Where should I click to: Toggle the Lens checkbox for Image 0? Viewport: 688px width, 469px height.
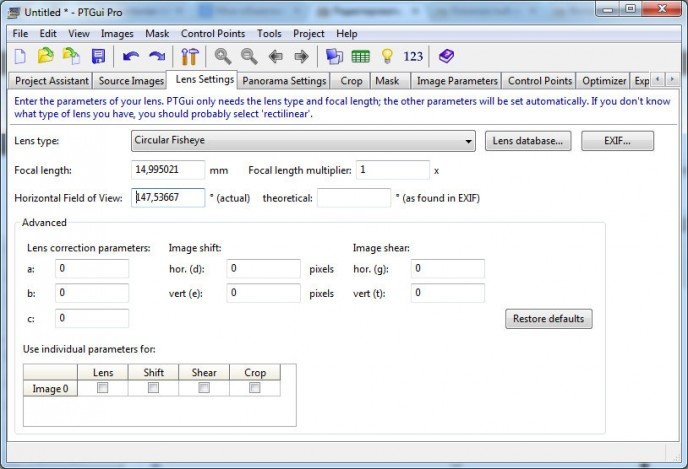pyautogui.click(x=103, y=388)
